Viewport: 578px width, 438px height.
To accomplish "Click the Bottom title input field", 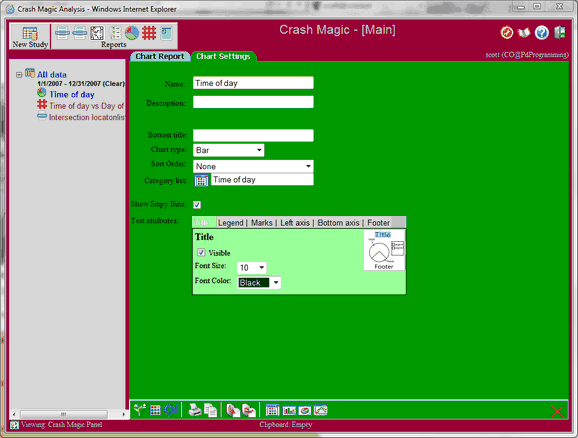I will tap(253, 135).
